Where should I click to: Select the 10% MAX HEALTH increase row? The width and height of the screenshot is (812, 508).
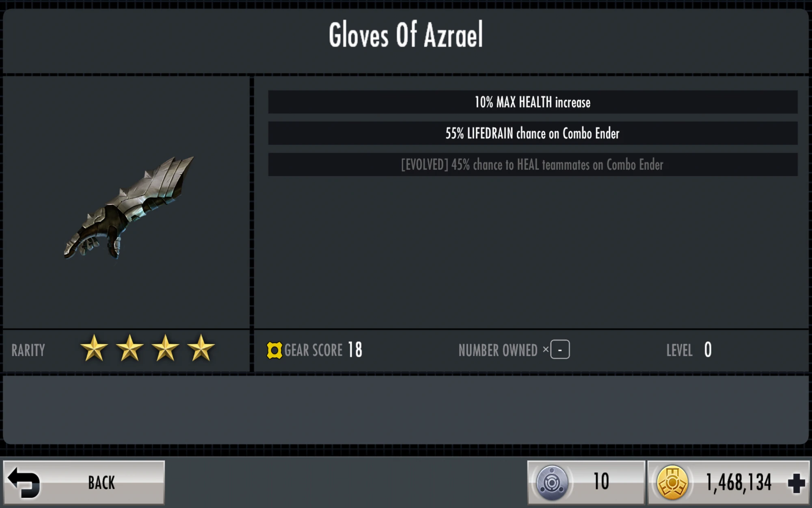point(533,102)
